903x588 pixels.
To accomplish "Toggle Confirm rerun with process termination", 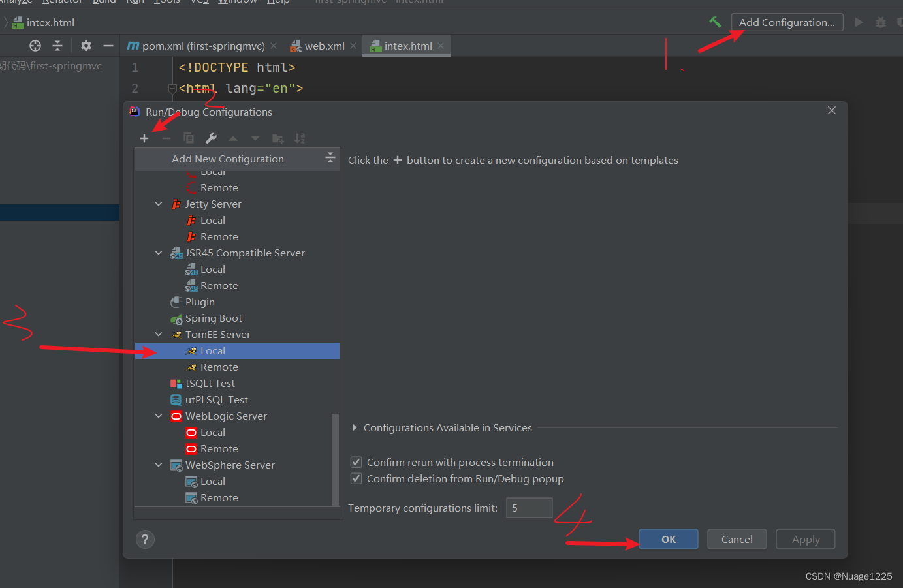I will (356, 462).
